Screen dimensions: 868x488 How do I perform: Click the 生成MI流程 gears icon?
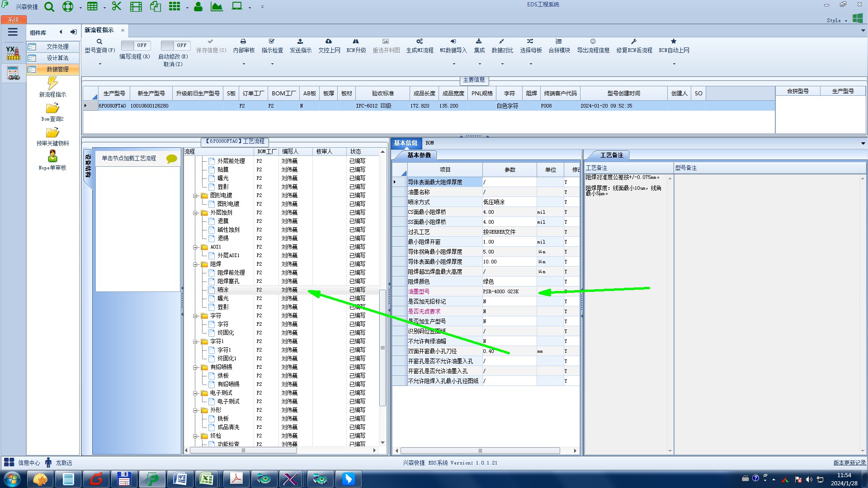(420, 42)
